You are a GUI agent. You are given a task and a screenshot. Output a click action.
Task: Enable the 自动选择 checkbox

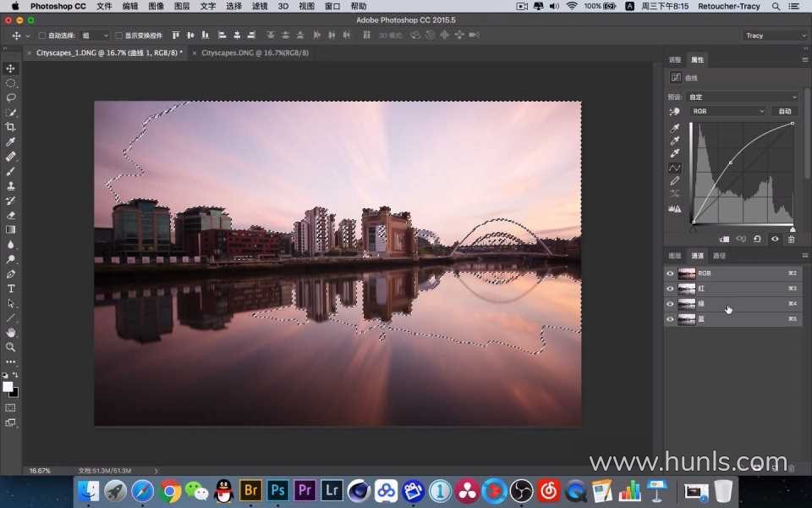pyautogui.click(x=42, y=36)
